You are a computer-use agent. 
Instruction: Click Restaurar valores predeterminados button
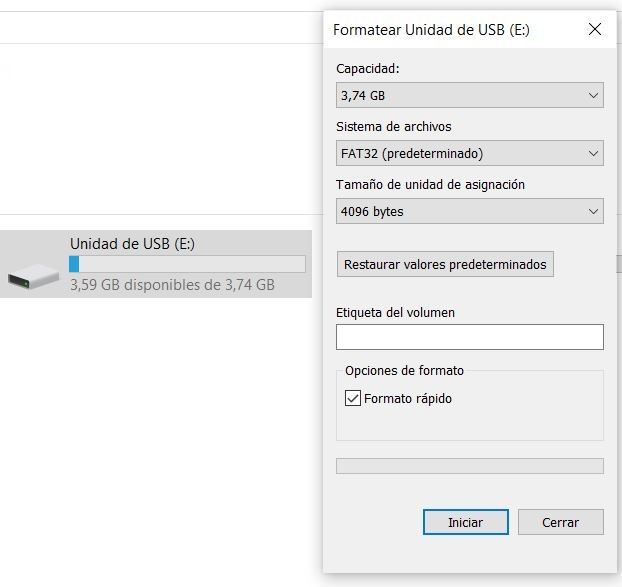coord(445,264)
